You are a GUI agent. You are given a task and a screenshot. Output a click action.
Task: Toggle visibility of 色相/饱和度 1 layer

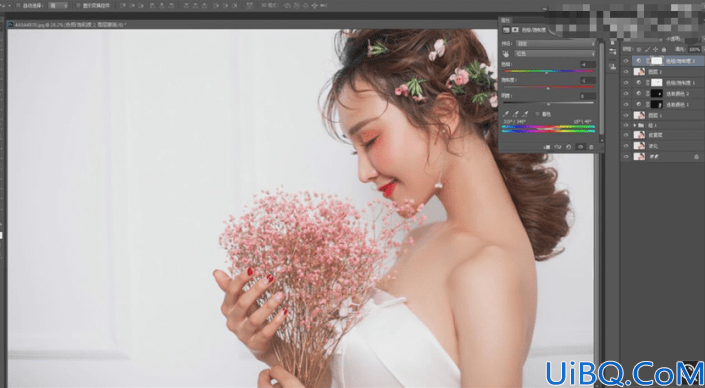pos(626,83)
